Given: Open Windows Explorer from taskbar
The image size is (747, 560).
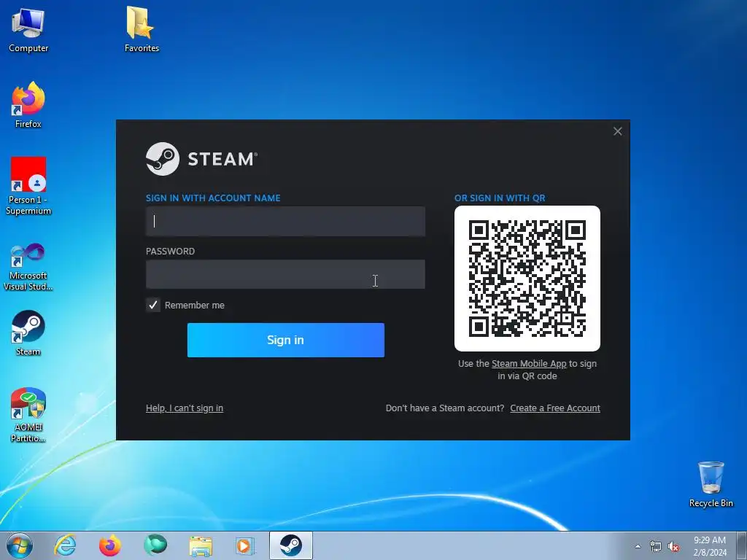Looking at the screenshot, I should point(201,545).
